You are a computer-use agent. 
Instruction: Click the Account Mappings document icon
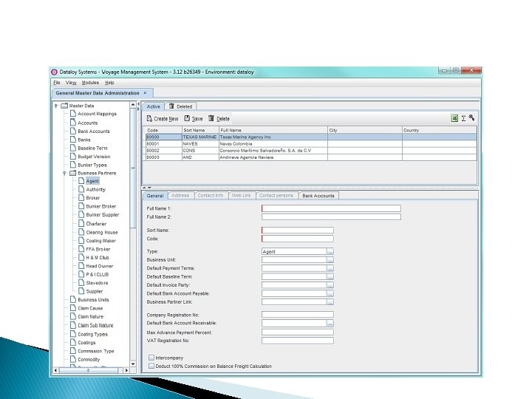pos(73,113)
